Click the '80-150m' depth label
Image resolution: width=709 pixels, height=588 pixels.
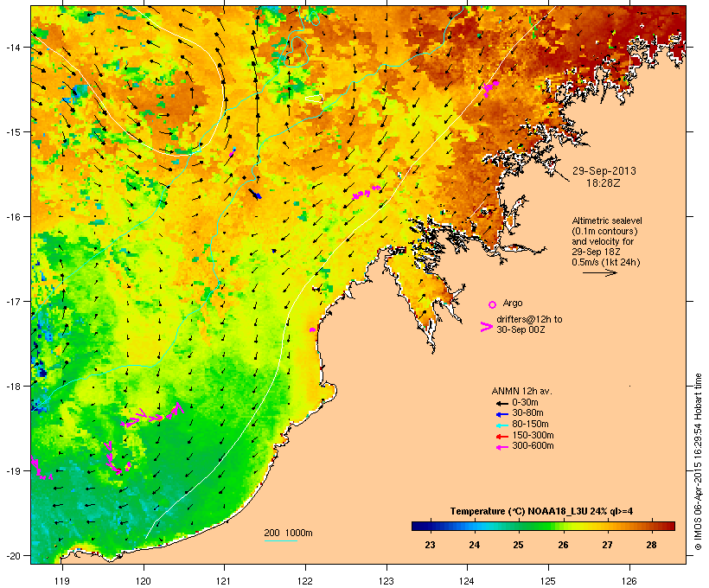(x=530, y=425)
